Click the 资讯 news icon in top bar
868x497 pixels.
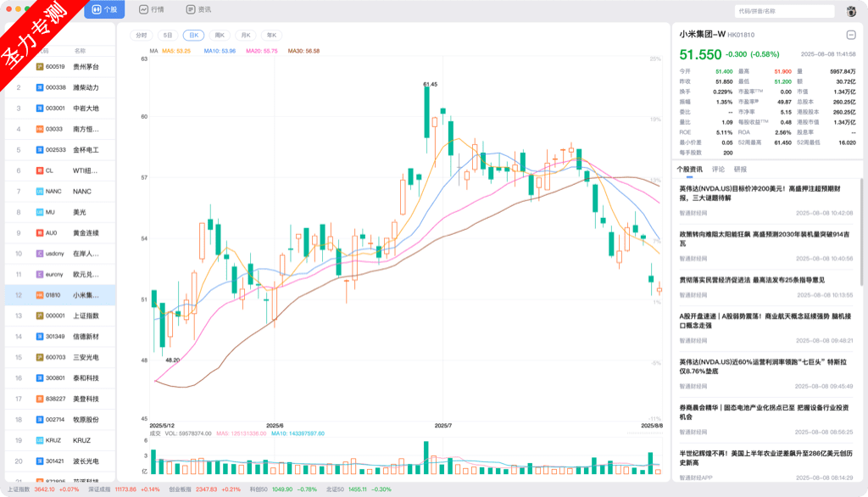pos(191,9)
